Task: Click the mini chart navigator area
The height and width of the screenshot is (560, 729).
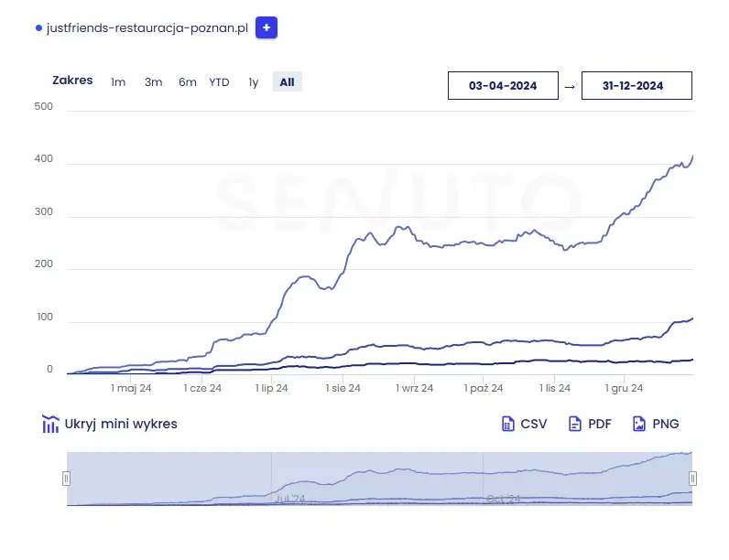Action: [379, 479]
